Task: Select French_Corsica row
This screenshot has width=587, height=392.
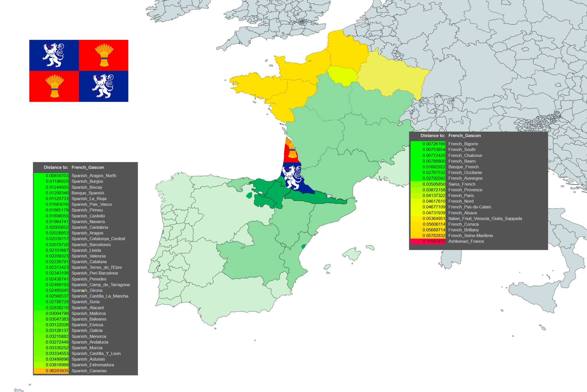Action: pos(479,224)
